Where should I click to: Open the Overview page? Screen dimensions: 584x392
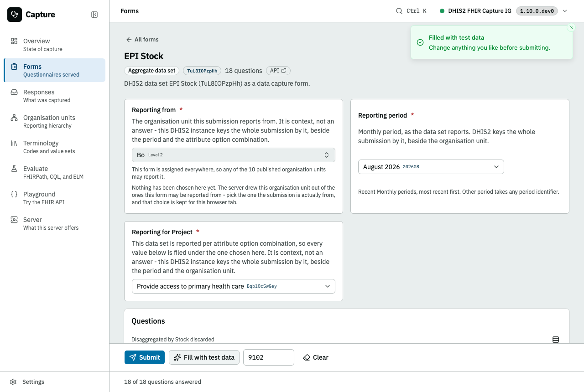pyautogui.click(x=54, y=45)
